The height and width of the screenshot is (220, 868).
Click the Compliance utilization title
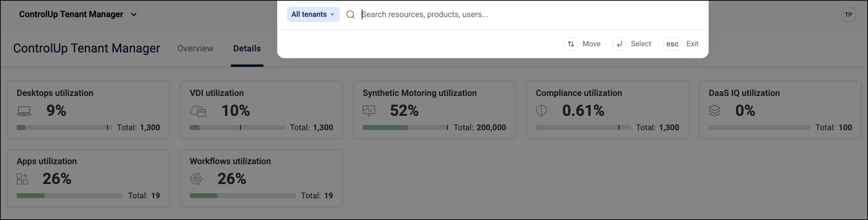(x=579, y=93)
